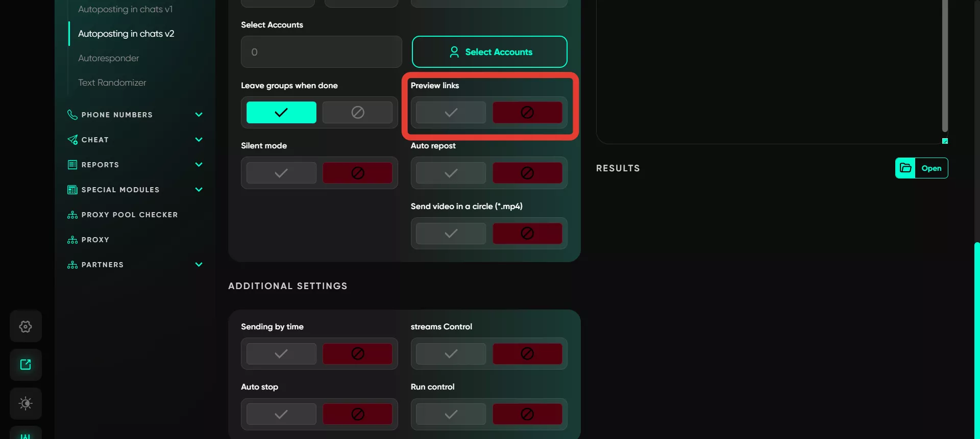This screenshot has height=439, width=980.
Task: Enable Preview links with the checkmark
Action: tap(451, 112)
